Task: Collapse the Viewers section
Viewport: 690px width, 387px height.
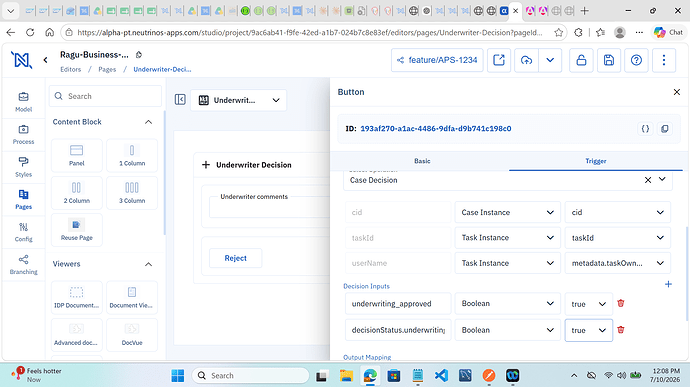Action: [x=148, y=264]
